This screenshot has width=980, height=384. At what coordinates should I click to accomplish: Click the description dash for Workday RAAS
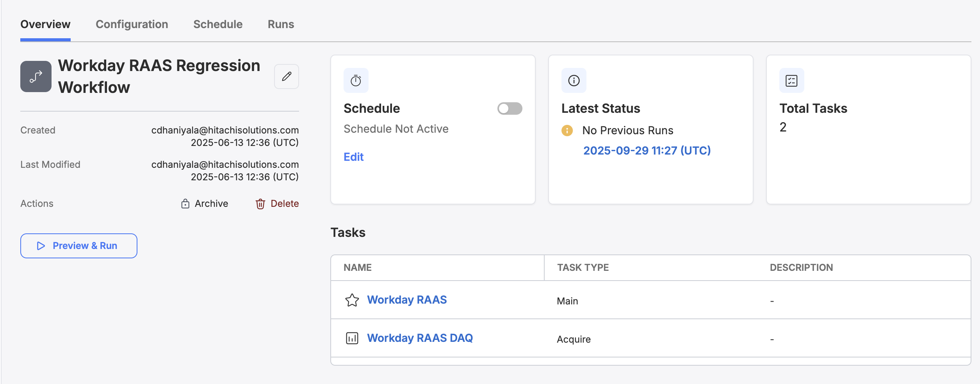coord(772,301)
